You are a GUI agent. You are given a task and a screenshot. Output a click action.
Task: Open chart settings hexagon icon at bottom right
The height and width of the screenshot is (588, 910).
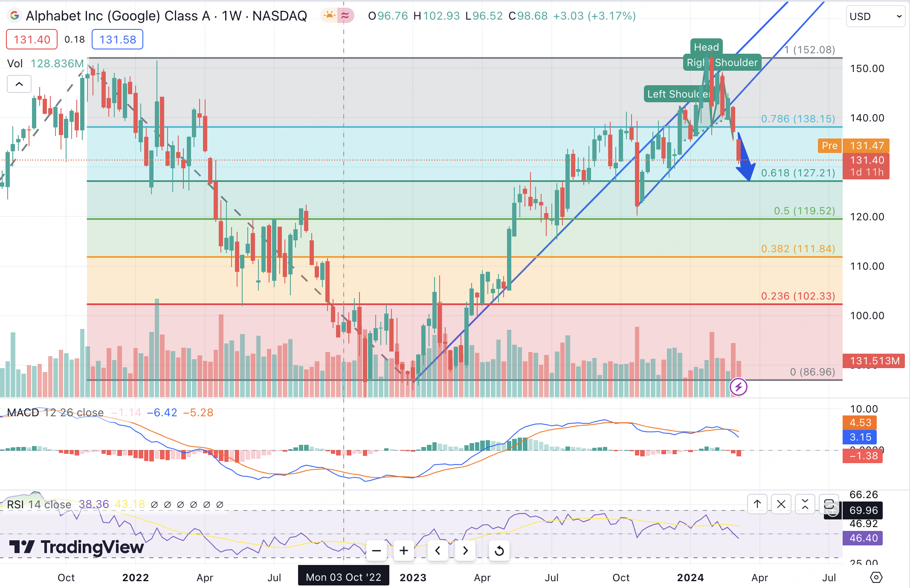coord(876,577)
